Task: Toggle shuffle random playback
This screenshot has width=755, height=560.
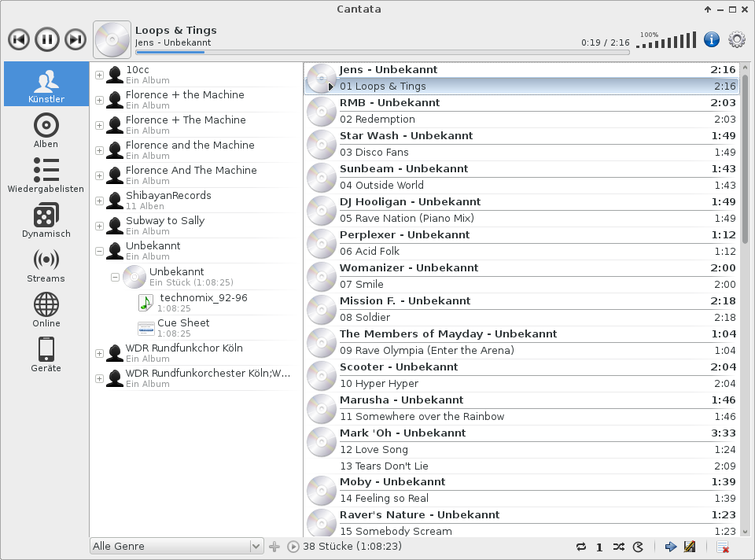Action: (618, 547)
